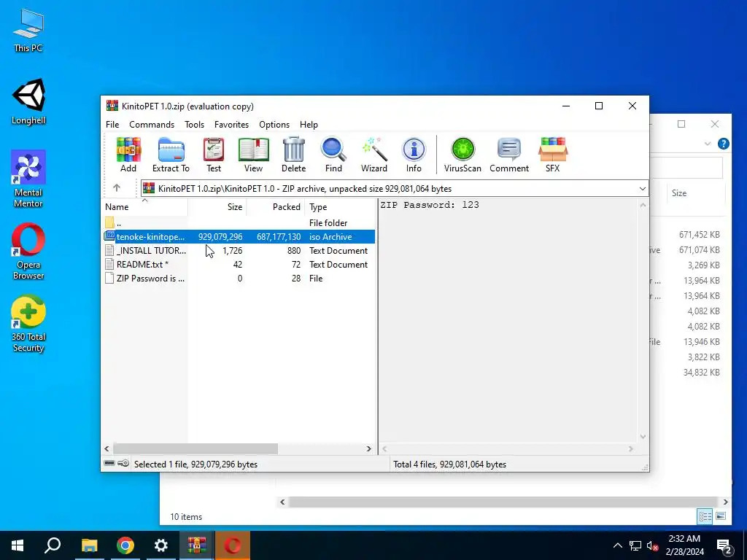
Task: Switch Explorer to large icons view
Action: coord(721,516)
